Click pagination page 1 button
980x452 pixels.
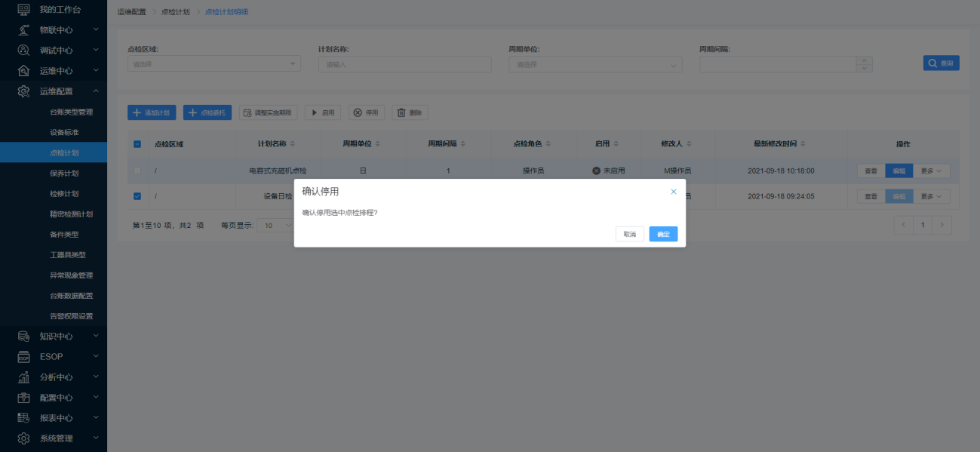point(923,225)
